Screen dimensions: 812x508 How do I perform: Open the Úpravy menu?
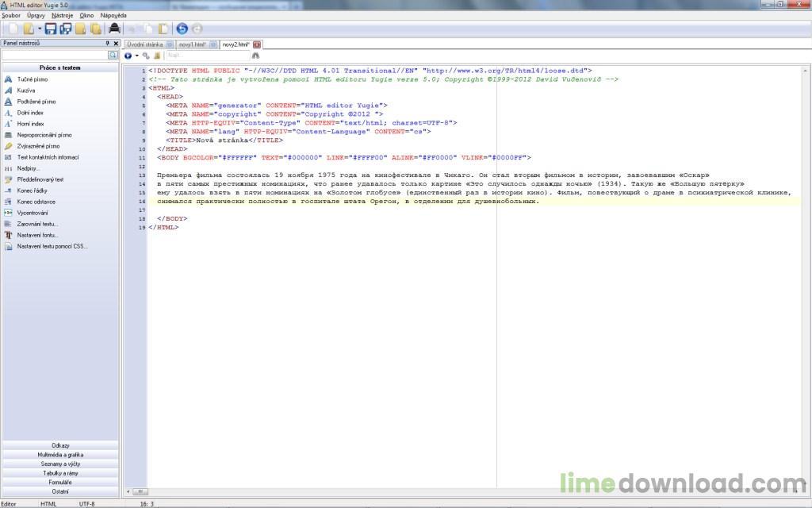pyautogui.click(x=36, y=16)
